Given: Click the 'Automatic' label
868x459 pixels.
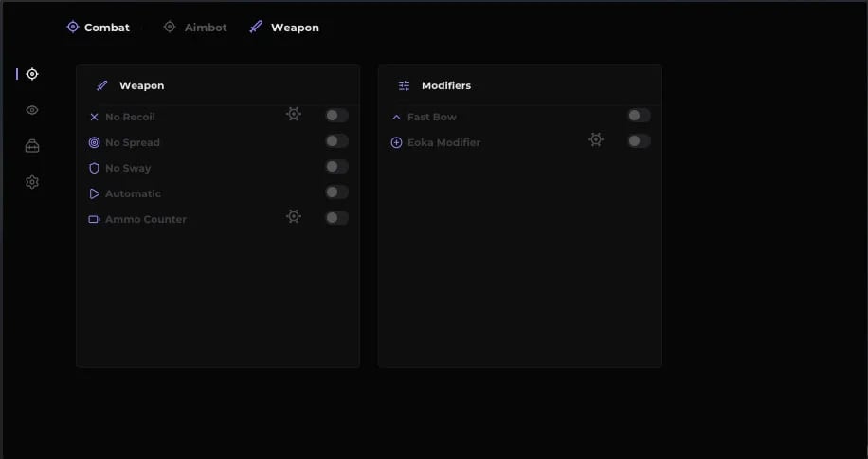Looking at the screenshot, I should [133, 193].
